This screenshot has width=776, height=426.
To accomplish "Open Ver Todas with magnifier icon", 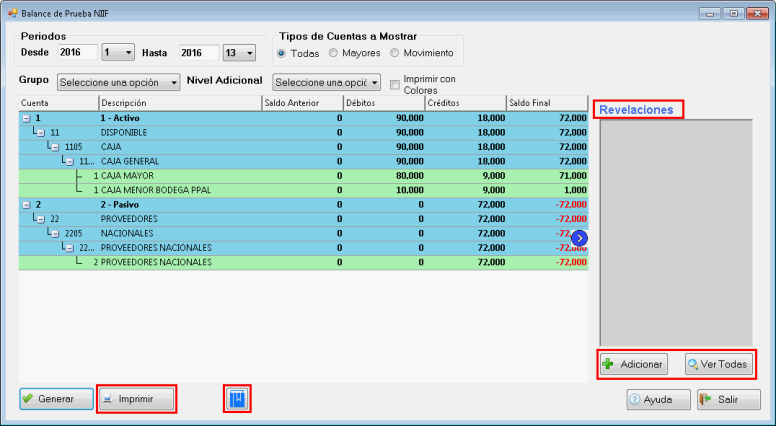I will pyautogui.click(x=718, y=364).
